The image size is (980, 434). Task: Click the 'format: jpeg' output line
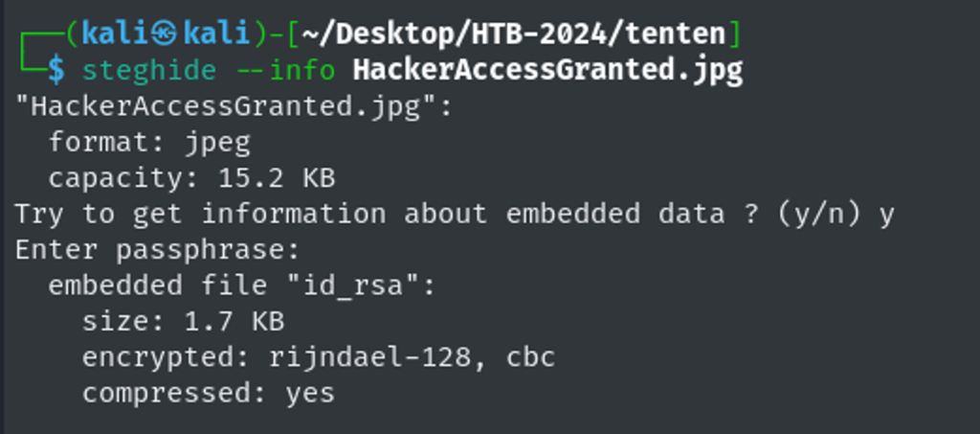[149, 142]
